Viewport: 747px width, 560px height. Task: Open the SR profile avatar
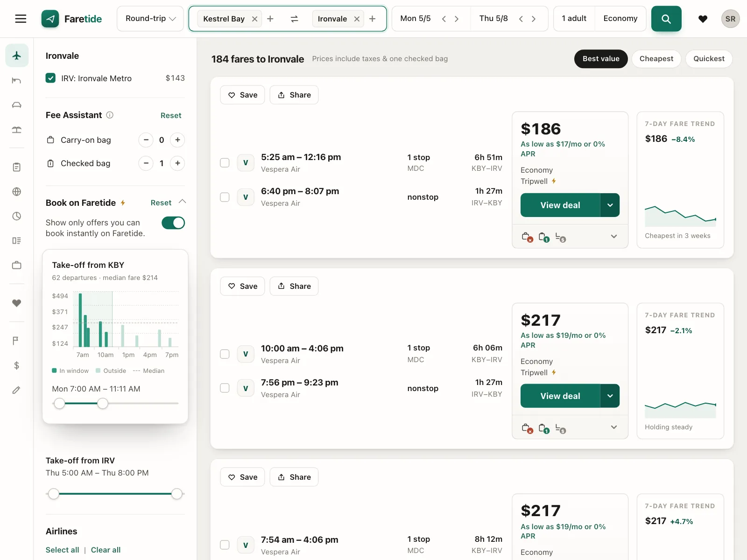[x=730, y=19]
